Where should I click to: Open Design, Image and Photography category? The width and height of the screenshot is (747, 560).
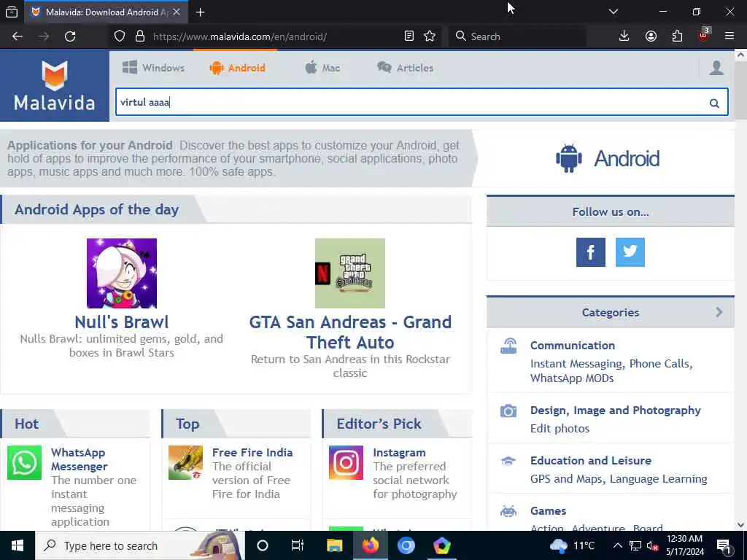tap(615, 410)
